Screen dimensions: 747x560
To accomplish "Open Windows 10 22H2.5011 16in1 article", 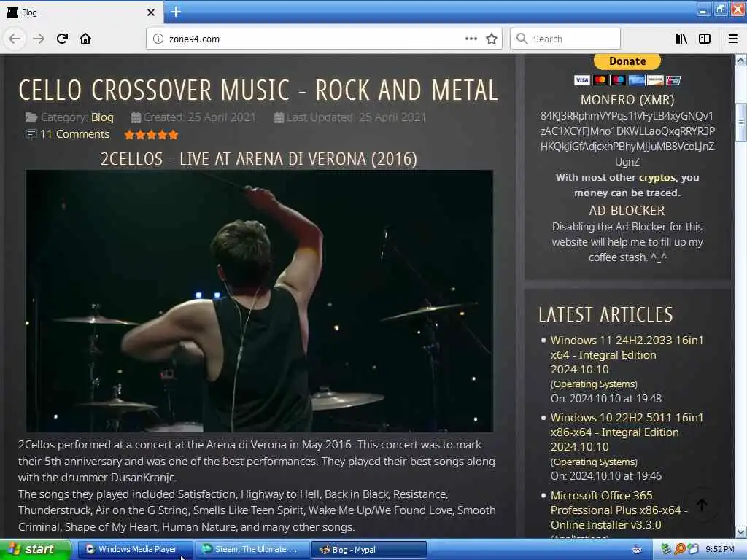I will coord(627,432).
